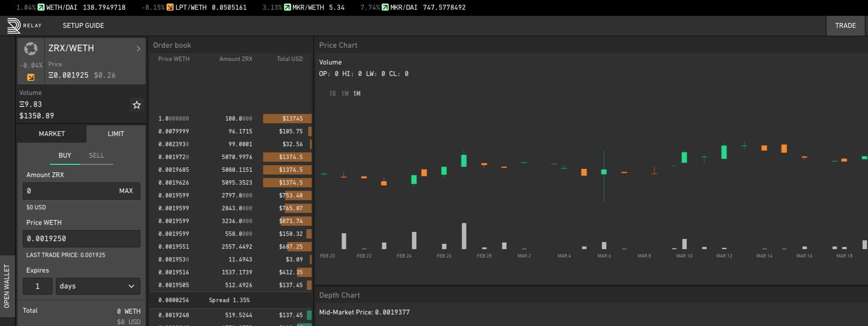Click the orange down-arrow price change icon
The height and width of the screenshot is (326, 868).
(x=31, y=77)
